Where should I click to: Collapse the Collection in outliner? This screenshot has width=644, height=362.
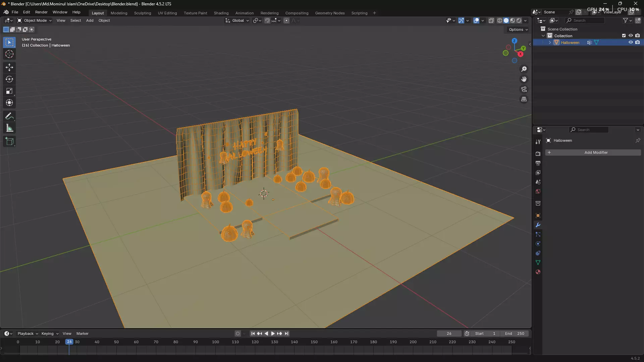click(543, 36)
